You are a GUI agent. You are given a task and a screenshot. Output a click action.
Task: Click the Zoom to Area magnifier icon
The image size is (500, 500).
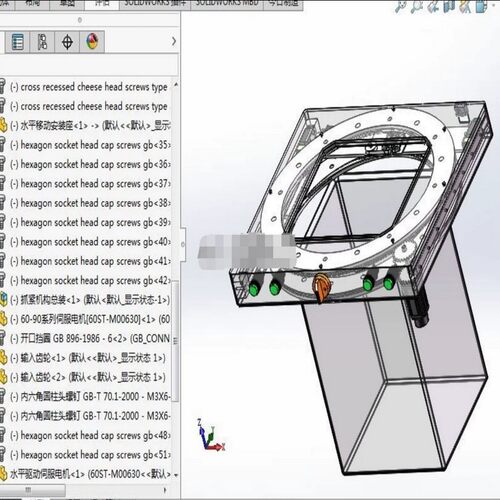pos(417,7)
